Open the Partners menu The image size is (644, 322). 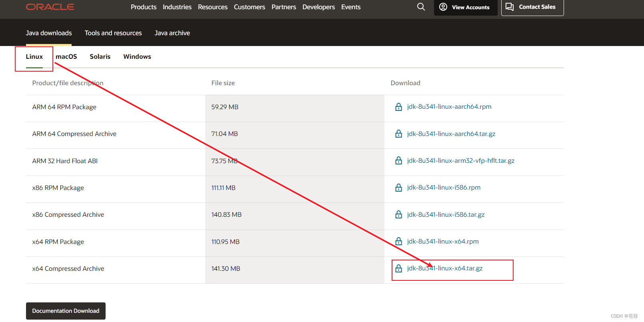click(284, 7)
